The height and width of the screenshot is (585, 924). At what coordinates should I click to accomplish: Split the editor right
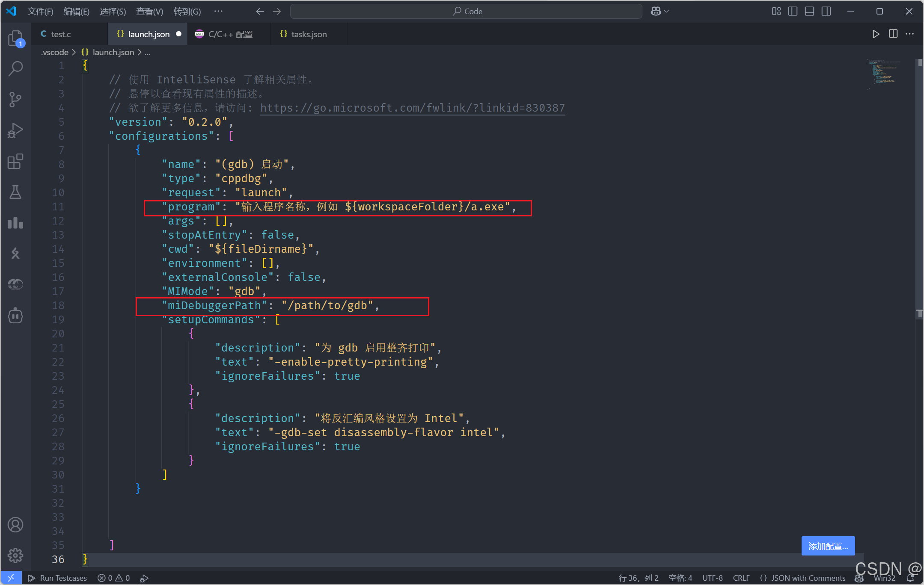(893, 34)
